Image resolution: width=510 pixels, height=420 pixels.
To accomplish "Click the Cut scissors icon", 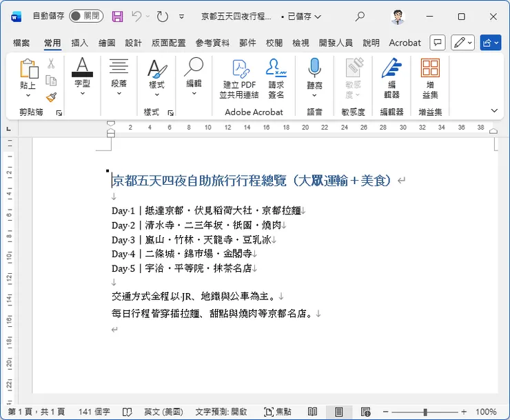I will [x=51, y=63].
